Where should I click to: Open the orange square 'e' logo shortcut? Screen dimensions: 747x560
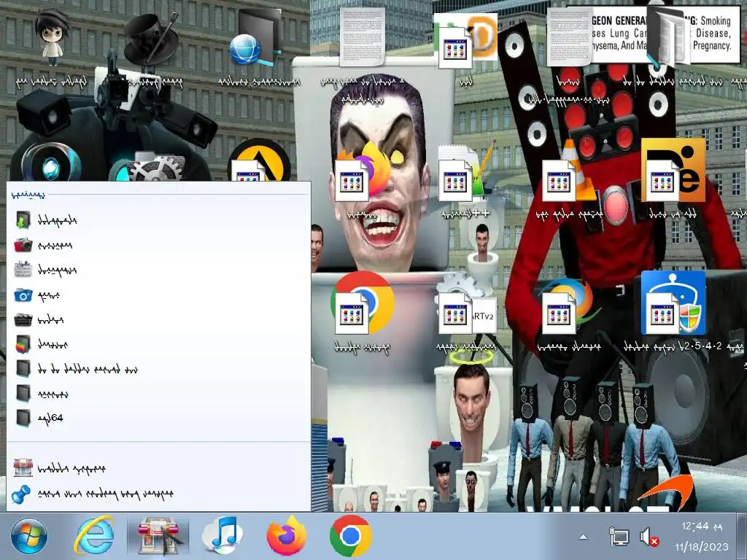pos(673,171)
